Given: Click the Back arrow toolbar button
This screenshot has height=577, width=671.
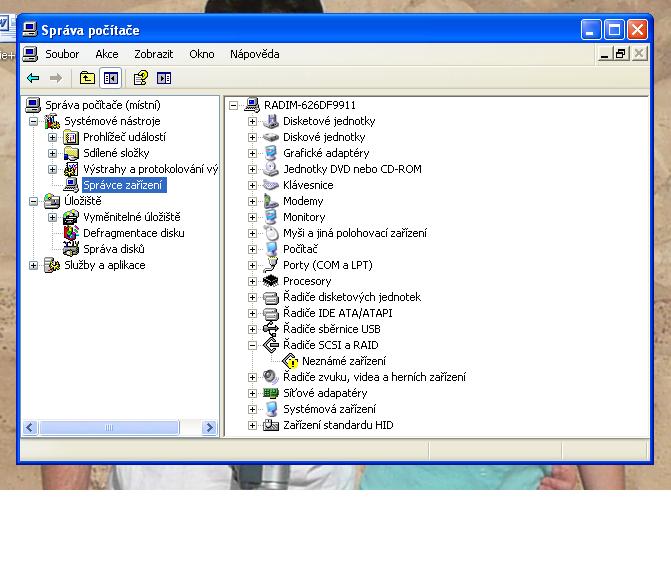Looking at the screenshot, I should pos(33,78).
